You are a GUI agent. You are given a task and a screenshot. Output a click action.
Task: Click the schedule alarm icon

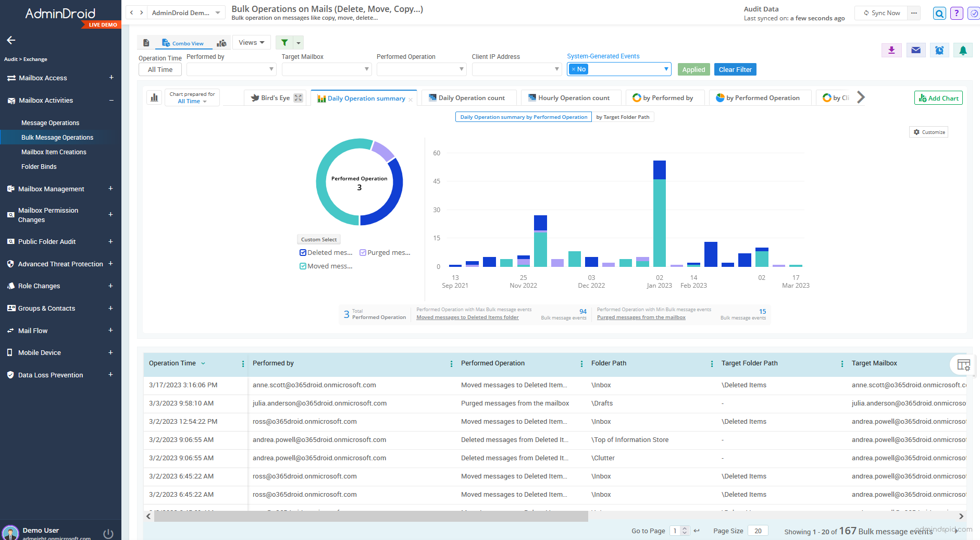click(x=939, y=50)
